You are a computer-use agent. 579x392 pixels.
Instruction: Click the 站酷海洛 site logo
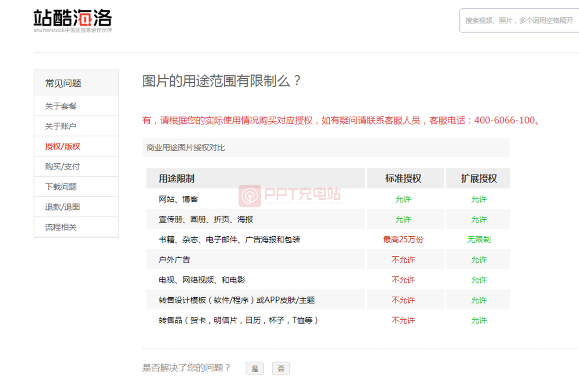(73, 21)
